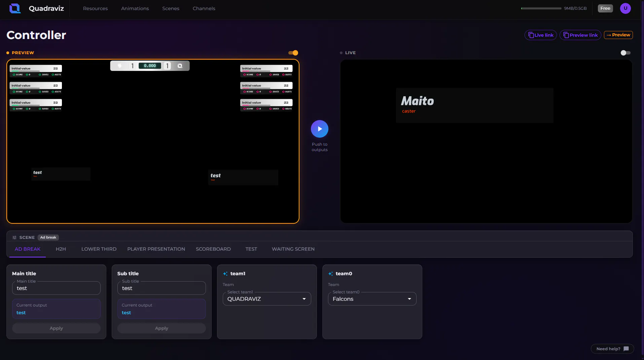Click the Ad break scene chip

tap(48, 238)
